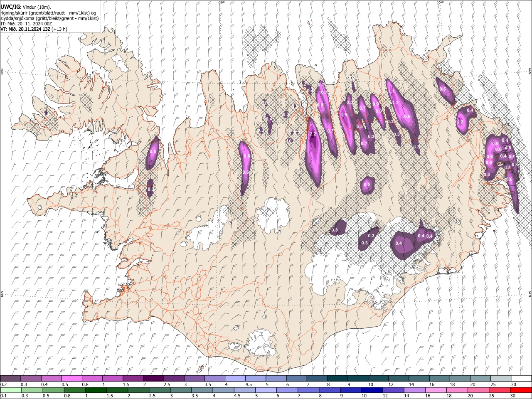Select the light pink swatch labelled 16 in the lower legend row
532x399 pixels.
436,390
